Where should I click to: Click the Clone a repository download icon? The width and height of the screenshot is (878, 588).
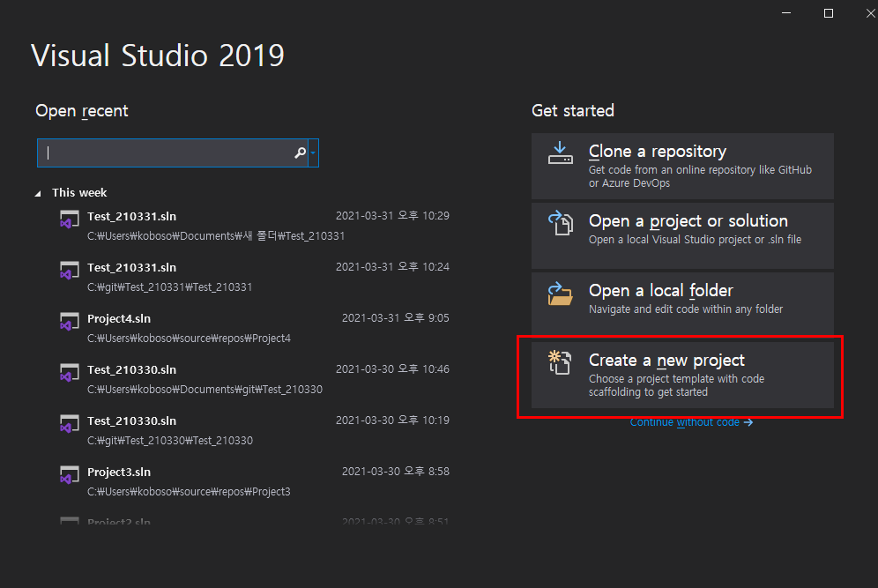coord(560,153)
